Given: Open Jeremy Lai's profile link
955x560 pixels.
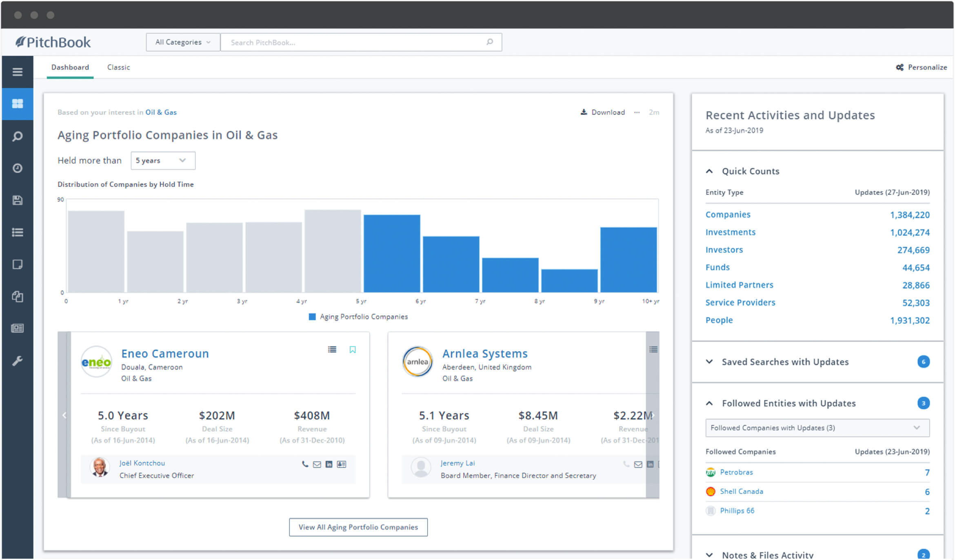Looking at the screenshot, I should click(458, 463).
